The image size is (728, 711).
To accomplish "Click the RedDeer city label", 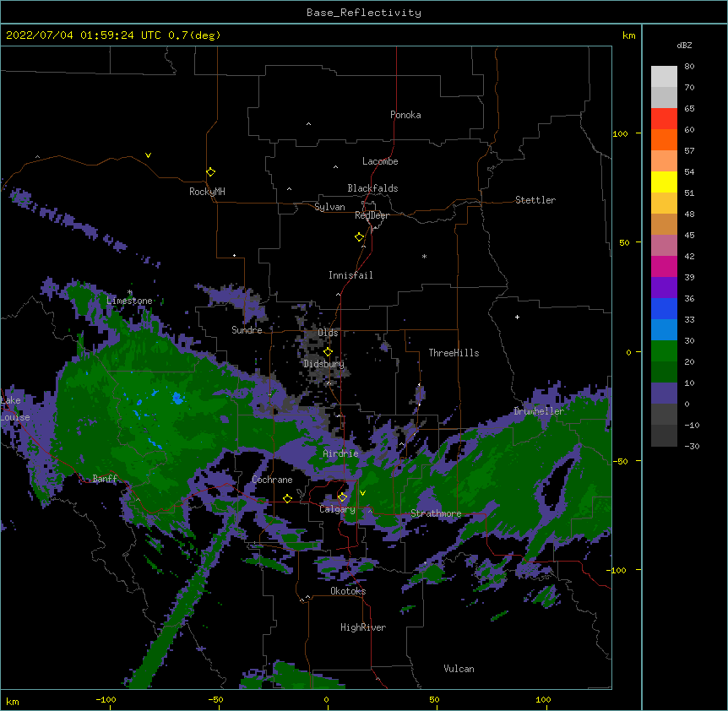I will click(x=372, y=215).
